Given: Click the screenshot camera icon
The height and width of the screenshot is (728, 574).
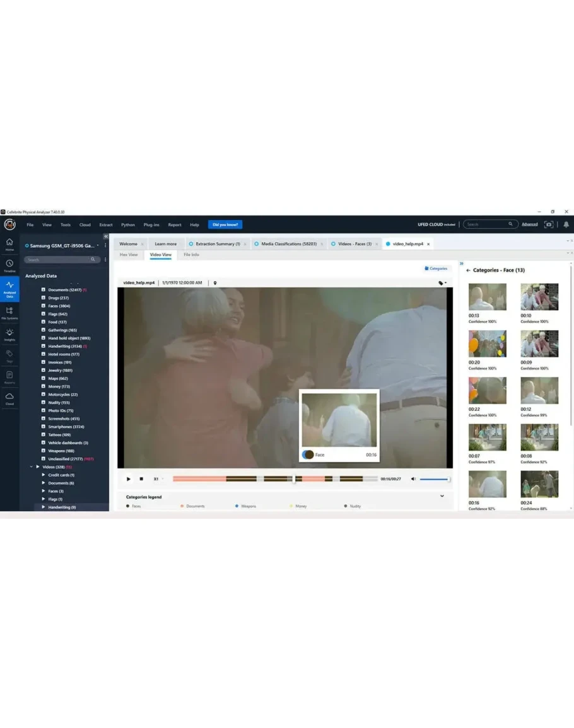Looking at the screenshot, I should pyautogui.click(x=549, y=224).
